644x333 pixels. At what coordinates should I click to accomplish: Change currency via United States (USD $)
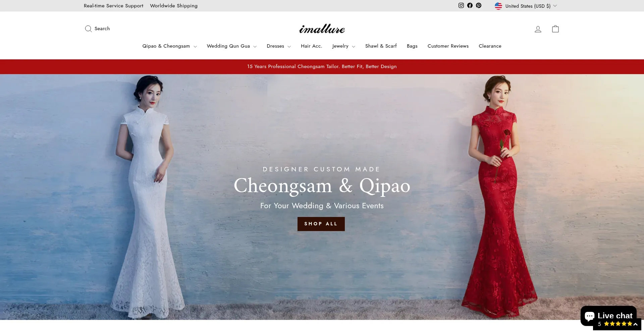528,6
